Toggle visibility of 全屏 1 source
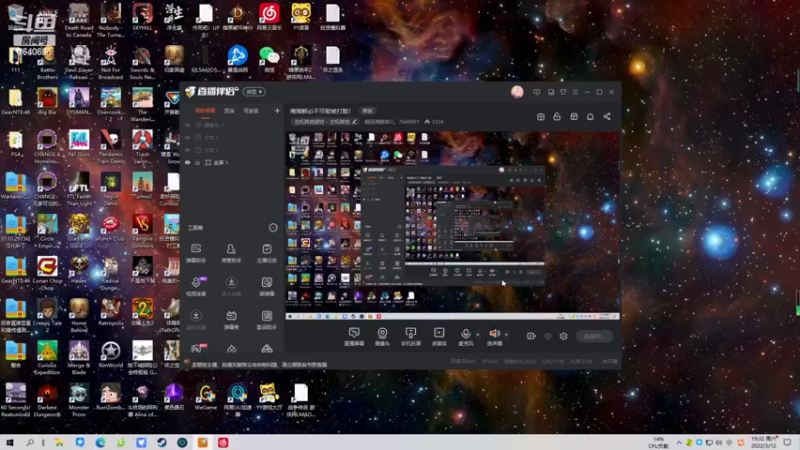The width and height of the screenshot is (800, 450). tap(187, 162)
